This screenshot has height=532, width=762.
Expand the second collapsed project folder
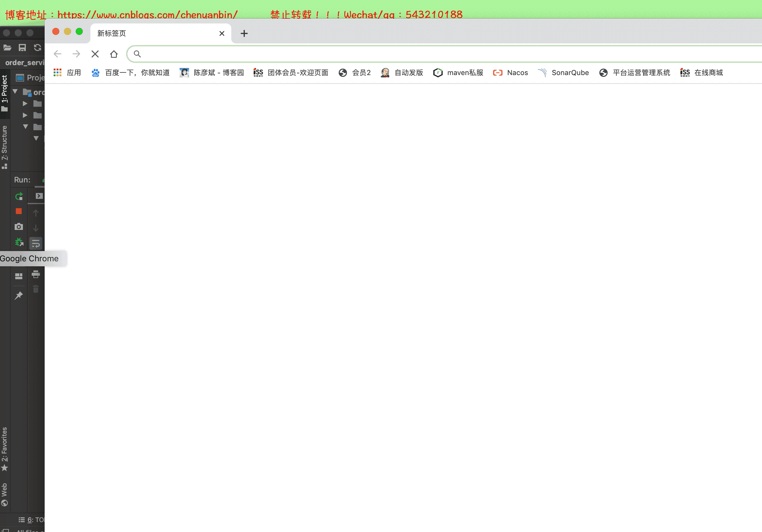[25, 116]
